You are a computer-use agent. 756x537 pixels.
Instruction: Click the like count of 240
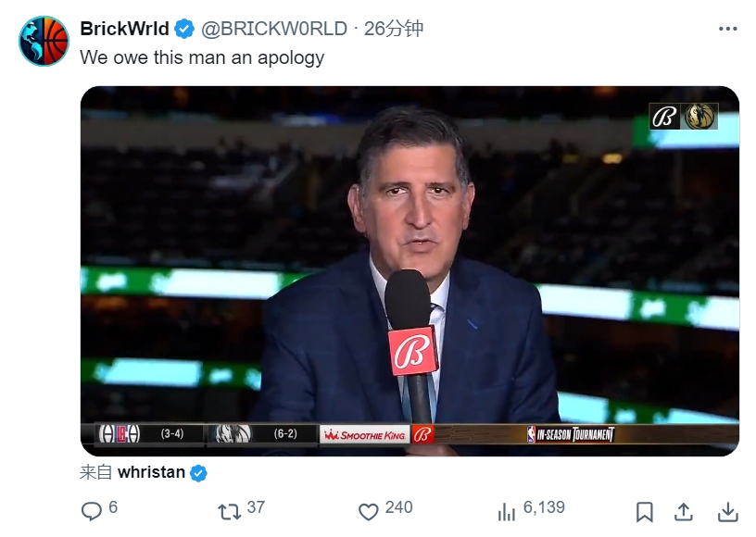pos(399,508)
